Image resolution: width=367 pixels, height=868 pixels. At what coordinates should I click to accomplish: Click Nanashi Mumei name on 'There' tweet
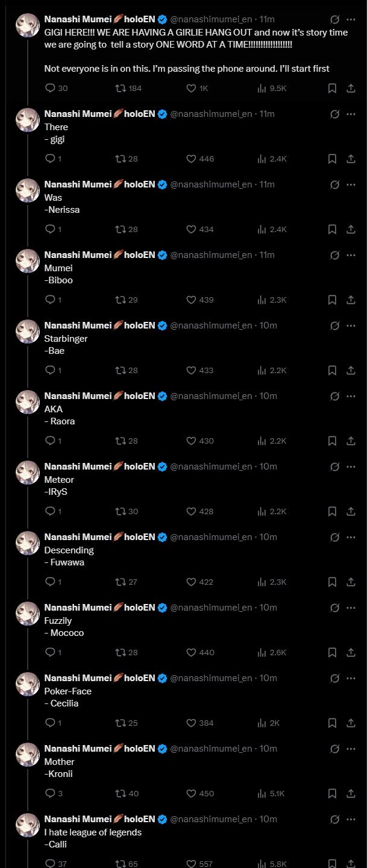pyautogui.click(x=78, y=114)
